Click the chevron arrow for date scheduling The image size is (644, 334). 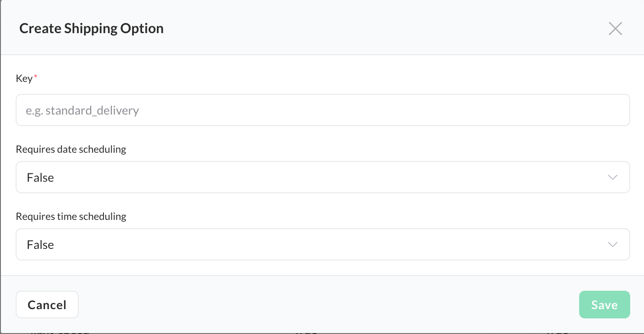click(612, 178)
